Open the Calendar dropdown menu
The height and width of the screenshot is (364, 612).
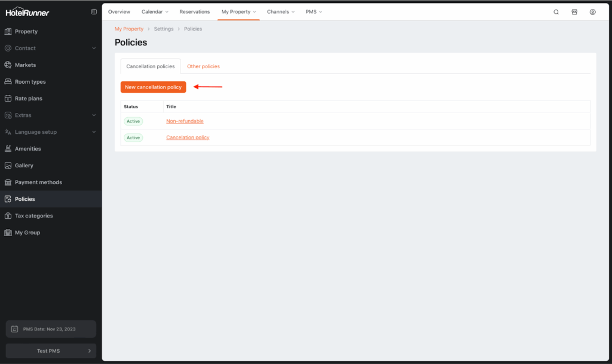[155, 12]
